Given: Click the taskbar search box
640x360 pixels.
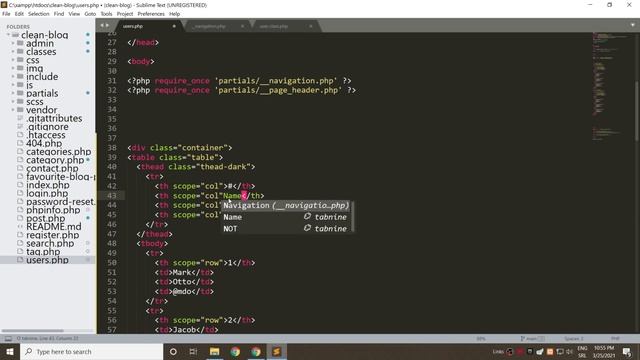Looking at the screenshot, I should pos(91,351).
